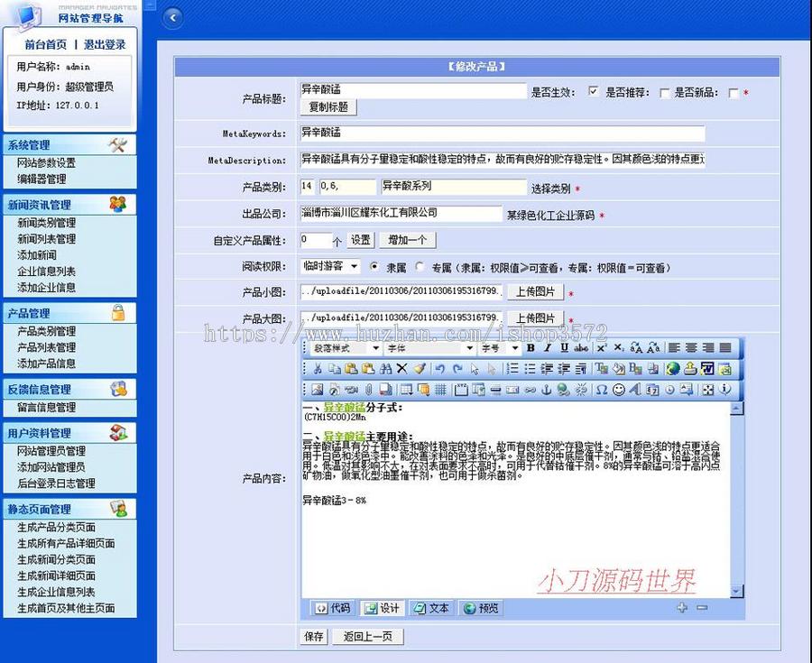Screen dimensions: 812x663
Task: Open 网站参数设置 in the sidebar
Action: tap(46, 162)
